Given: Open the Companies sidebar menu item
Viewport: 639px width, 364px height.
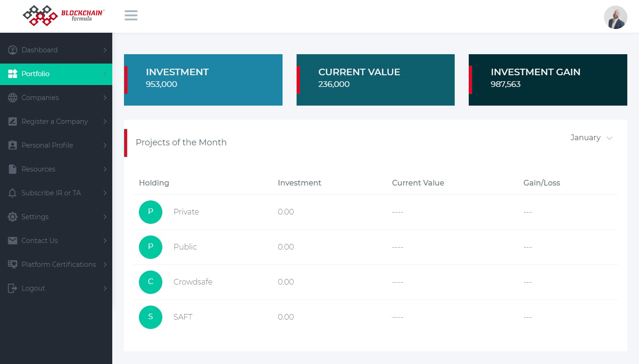Looking at the screenshot, I should (x=40, y=98).
